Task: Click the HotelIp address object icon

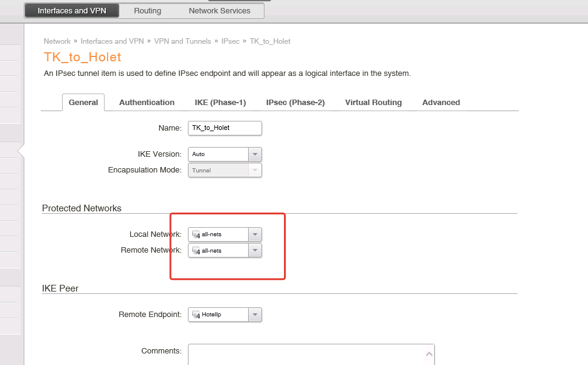Action: [x=196, y=315]
